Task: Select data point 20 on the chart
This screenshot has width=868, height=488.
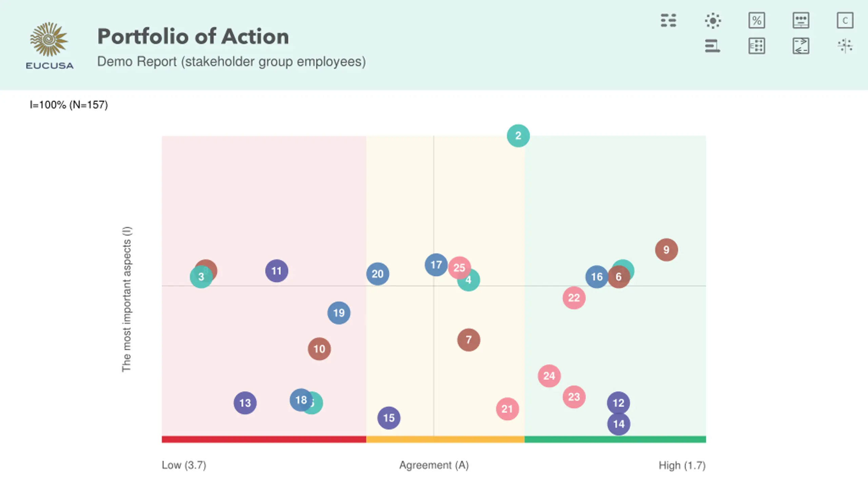Action: pyautogui.click(x=377, y=274)
